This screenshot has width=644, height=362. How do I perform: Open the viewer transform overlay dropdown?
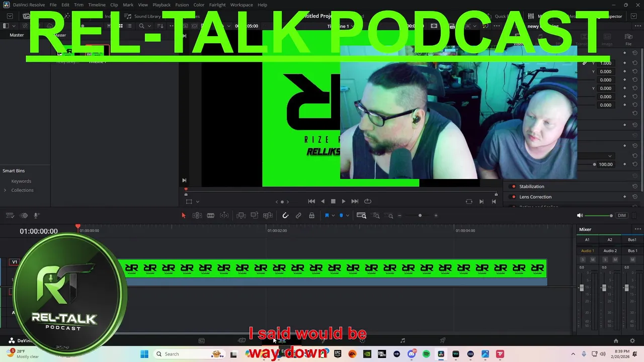pyautogui.click(x=197, y=202)
